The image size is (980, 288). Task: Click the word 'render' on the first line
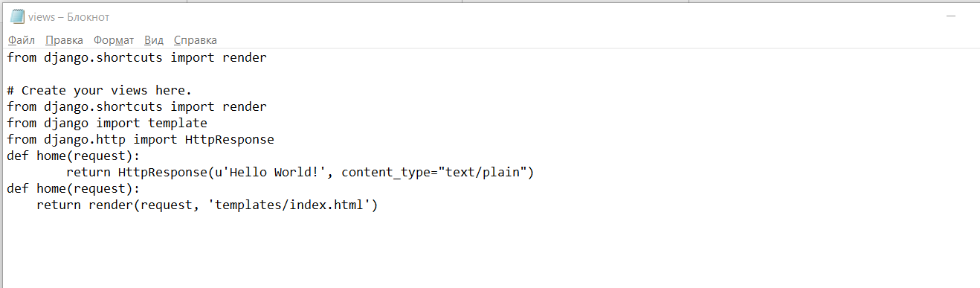click(x=245, y=58)
